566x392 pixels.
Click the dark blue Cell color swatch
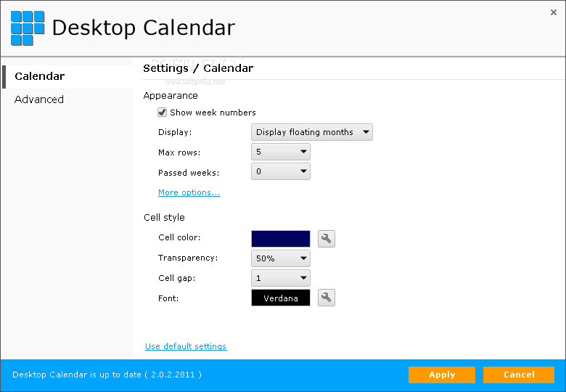click(x=281, y=239)
